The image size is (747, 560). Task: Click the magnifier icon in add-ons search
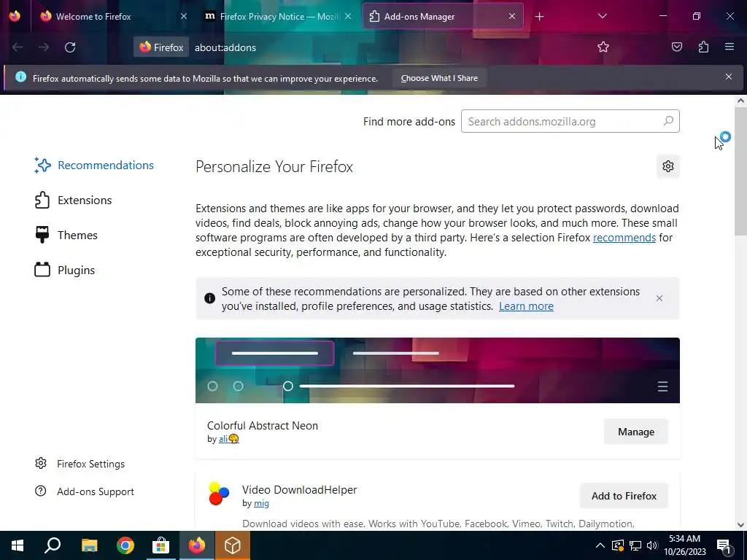668,121
